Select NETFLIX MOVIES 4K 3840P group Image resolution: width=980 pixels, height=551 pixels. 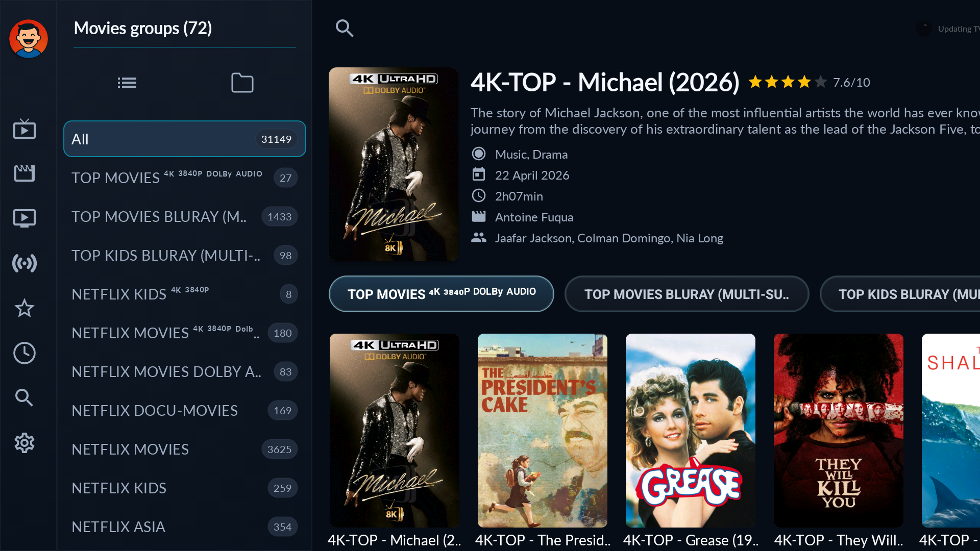[185, 333]
